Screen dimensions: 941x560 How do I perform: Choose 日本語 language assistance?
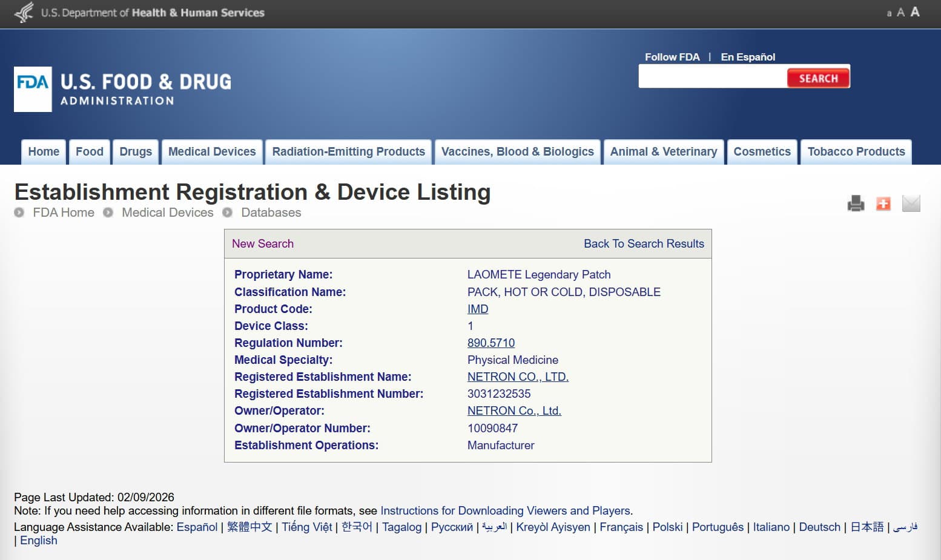[867, 527]
